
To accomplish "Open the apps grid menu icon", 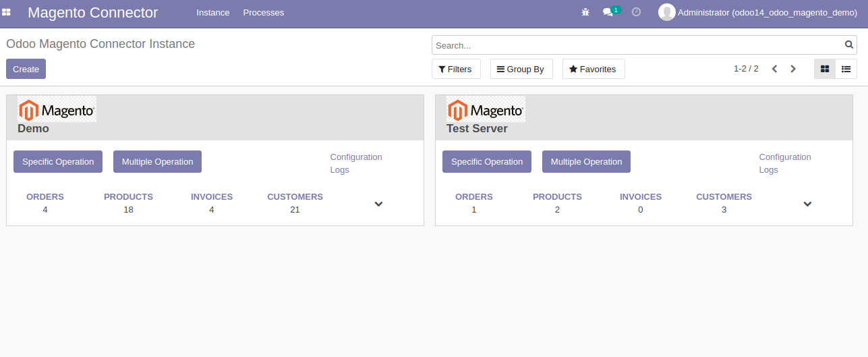I will click(x=6, y=12).
